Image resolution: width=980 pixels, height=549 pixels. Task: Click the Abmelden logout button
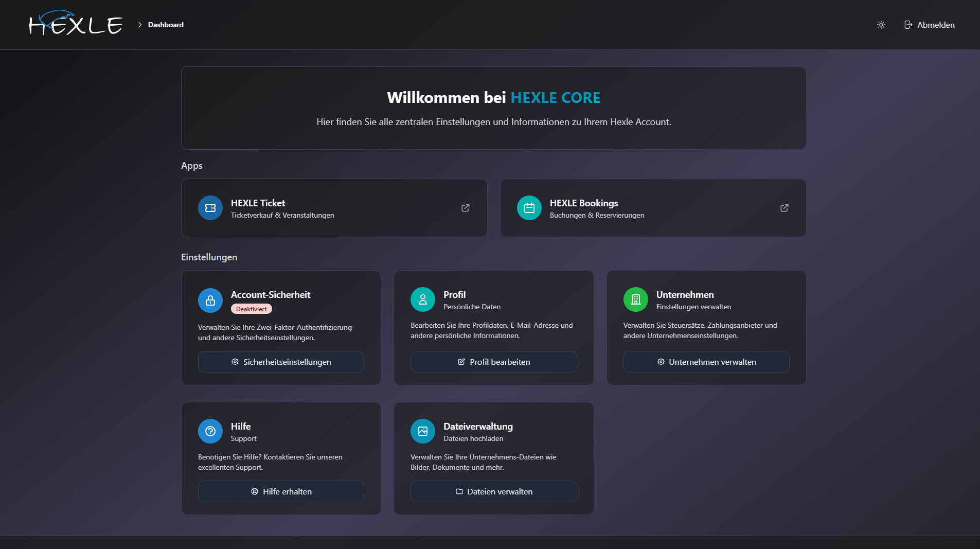[x=930, y=25]
